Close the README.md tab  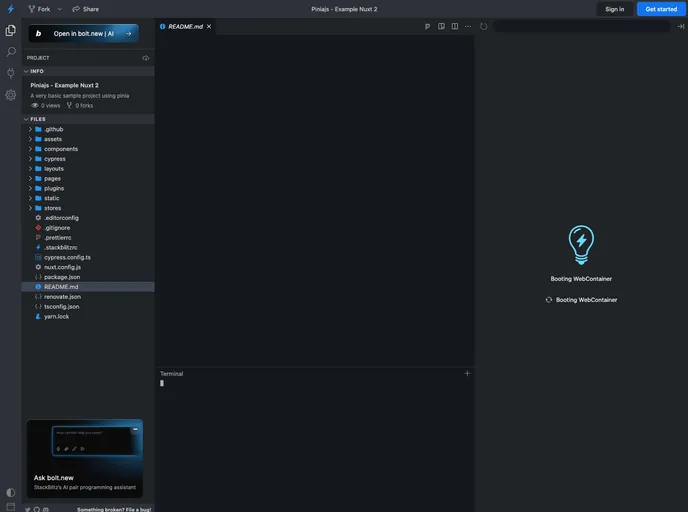pos(209,26)
